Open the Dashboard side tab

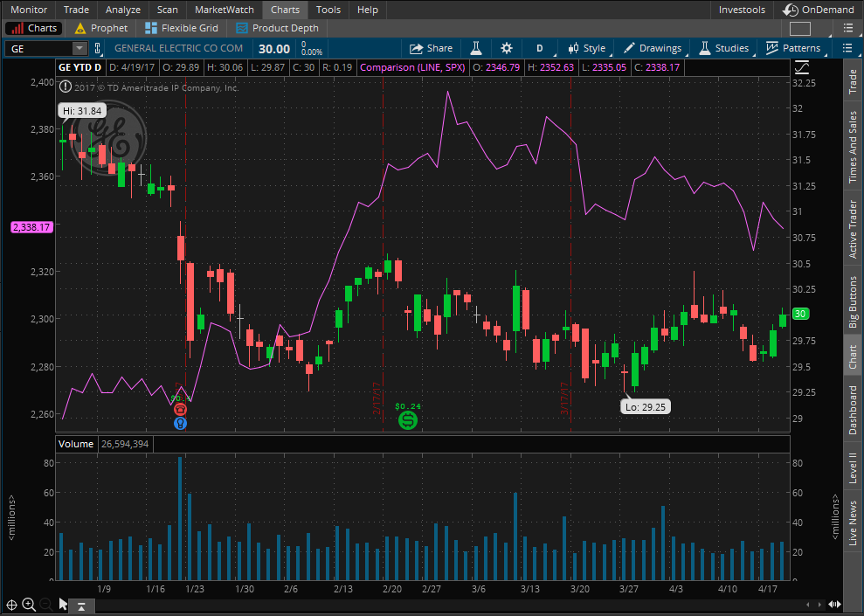pos(853,410)
